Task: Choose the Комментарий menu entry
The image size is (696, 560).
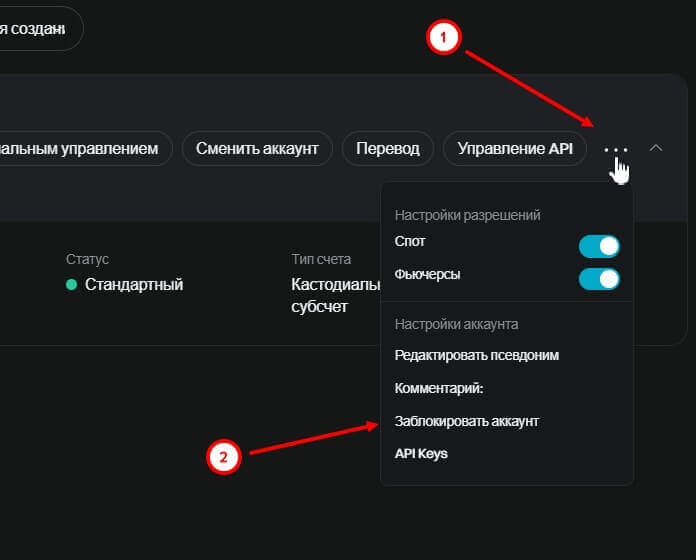Action: [x=439, y=388]
